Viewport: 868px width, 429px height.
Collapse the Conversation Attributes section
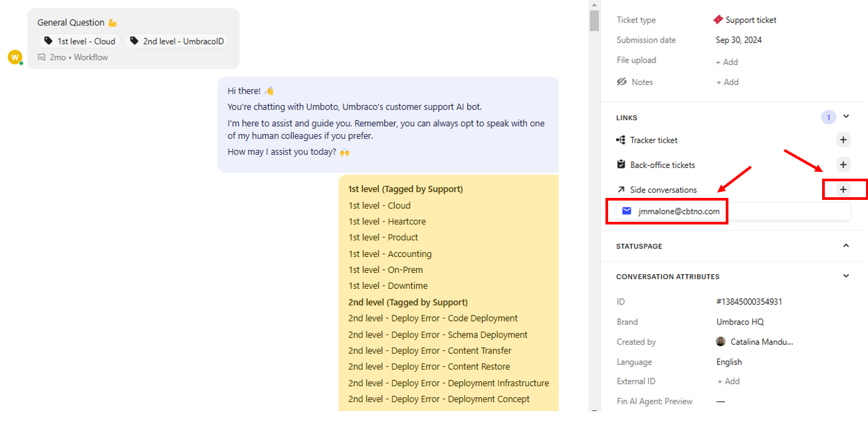846,276
